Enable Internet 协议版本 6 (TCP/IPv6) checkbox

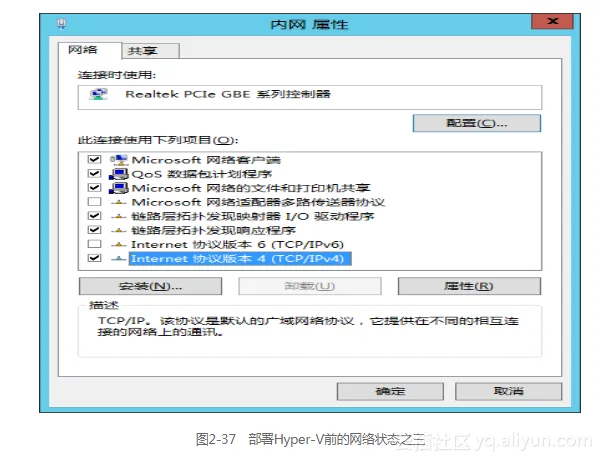94,244
